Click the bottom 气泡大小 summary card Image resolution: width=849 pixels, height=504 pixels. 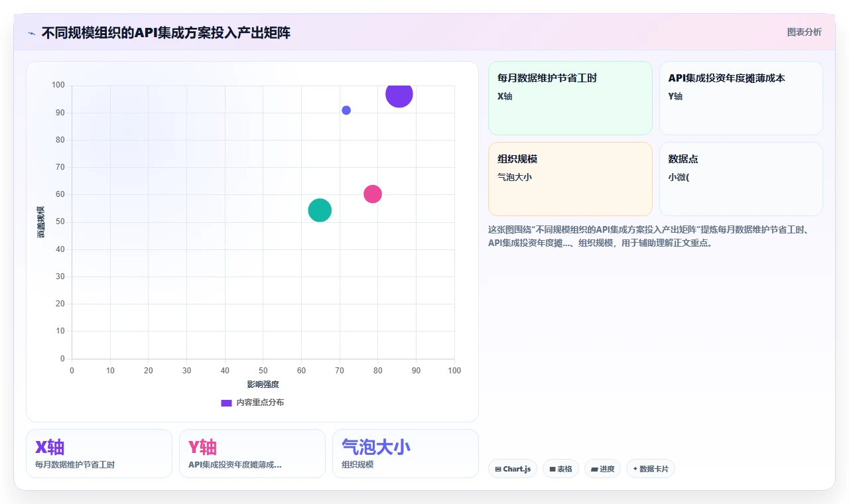405,454
